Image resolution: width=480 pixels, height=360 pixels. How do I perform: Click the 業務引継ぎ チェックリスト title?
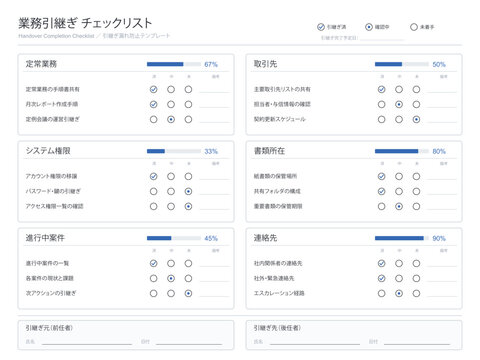[x=85, y=23]
